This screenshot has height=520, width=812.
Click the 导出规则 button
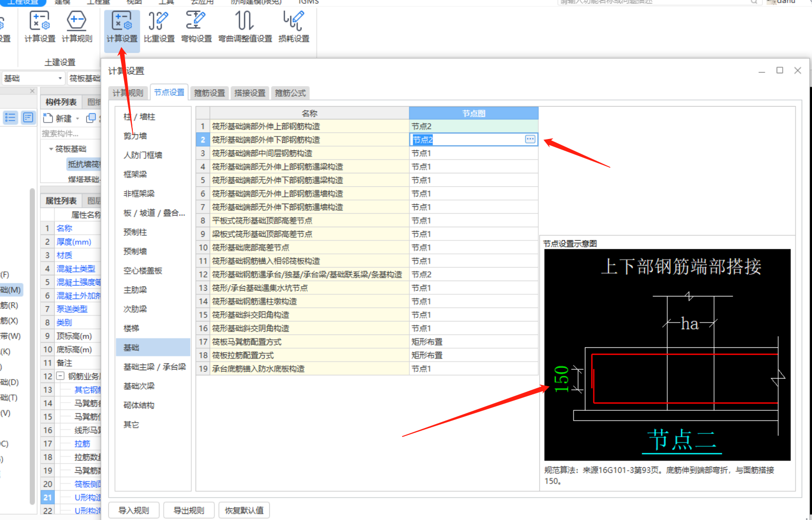(x=189, y=510)
